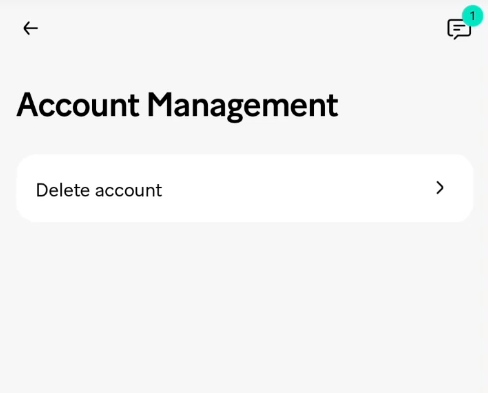View unread message from speech bubble icon

[x=459, y=29]
